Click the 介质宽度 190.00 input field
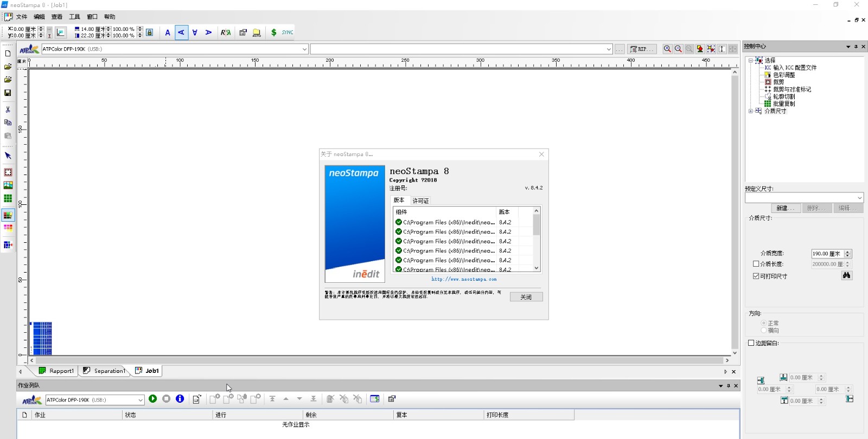Screen dimensions: 868x439 click(x=827, y=254)
